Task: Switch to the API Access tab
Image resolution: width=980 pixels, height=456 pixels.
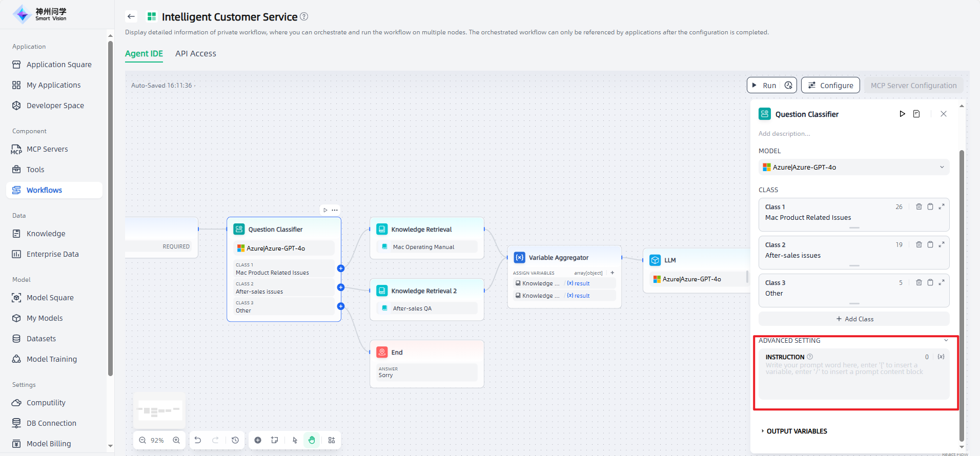Action: (195, 54)
